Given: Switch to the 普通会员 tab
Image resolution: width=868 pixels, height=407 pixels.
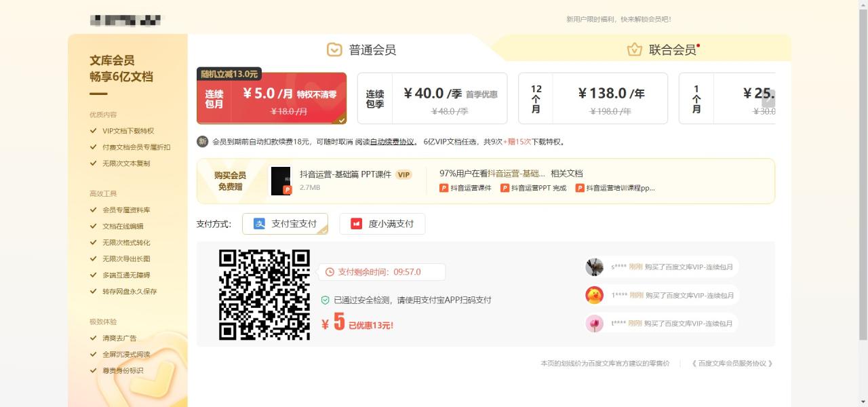Looking at the screenshot, I should click(x=361, y=50).
